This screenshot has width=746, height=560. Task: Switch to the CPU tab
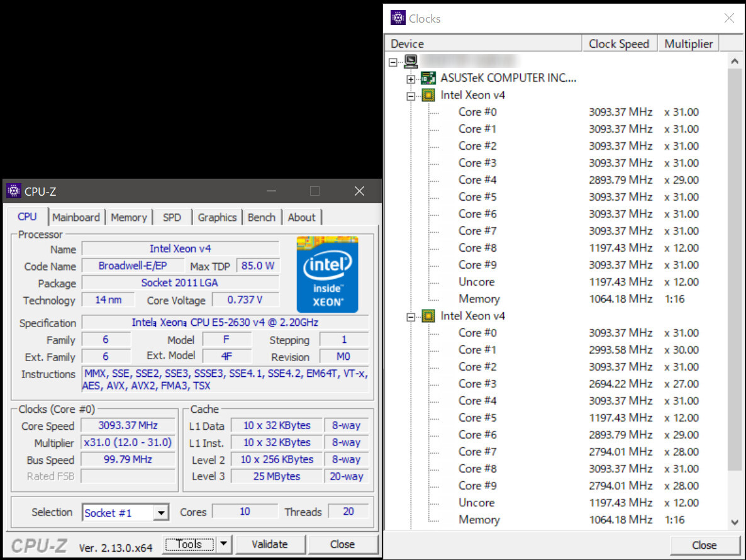(27, 217)
